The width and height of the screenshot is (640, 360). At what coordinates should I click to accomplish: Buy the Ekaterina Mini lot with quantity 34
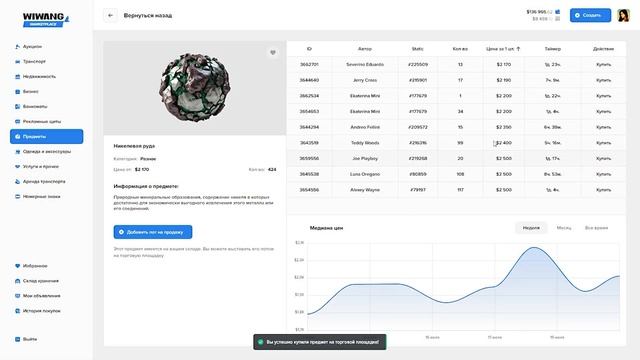(x=603, y=111)
